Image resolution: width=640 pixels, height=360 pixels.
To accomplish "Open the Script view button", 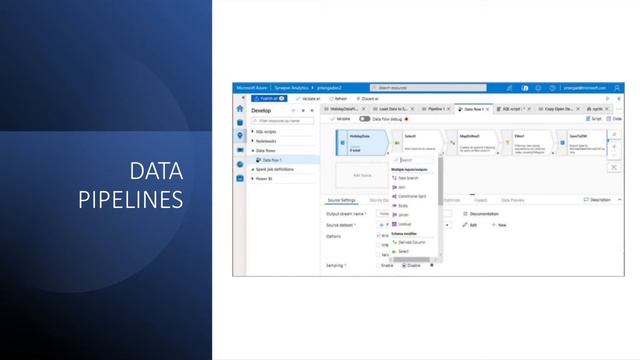I will pos(593,119).
